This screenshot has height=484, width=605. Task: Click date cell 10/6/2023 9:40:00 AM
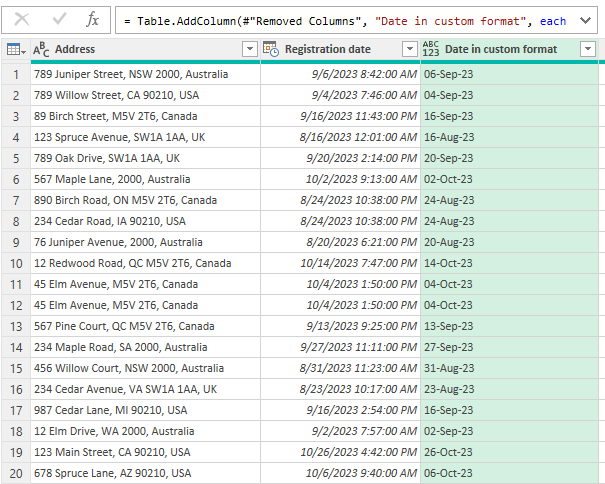[x=341, y=473]
